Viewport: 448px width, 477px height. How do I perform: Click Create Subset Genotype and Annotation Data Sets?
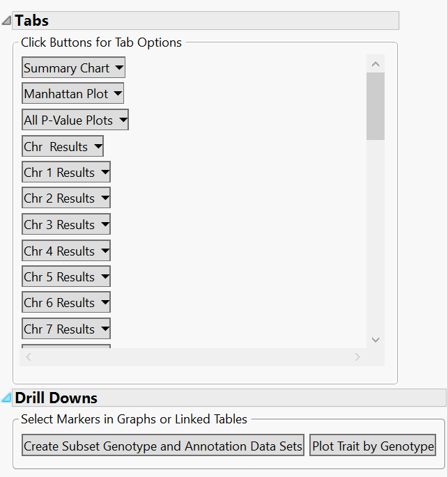click(163, 446)
